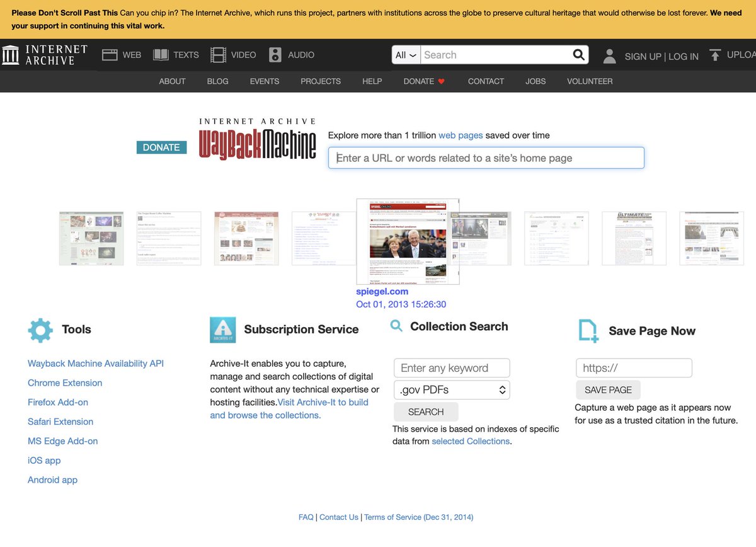756x547 pixels.
Task: Open Wayback Machine Availability API link
Action: point(96,364)
